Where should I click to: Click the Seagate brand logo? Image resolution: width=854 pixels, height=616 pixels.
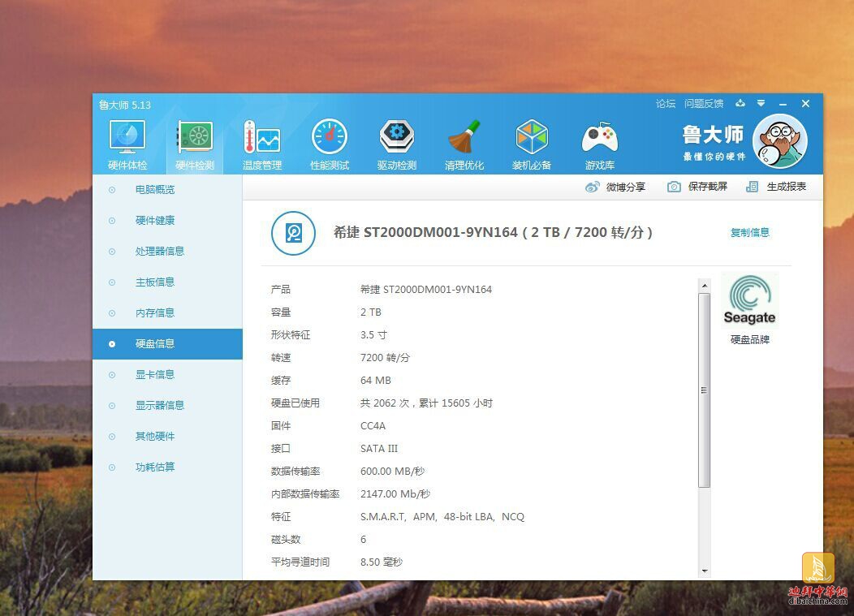tap(749, 300)
